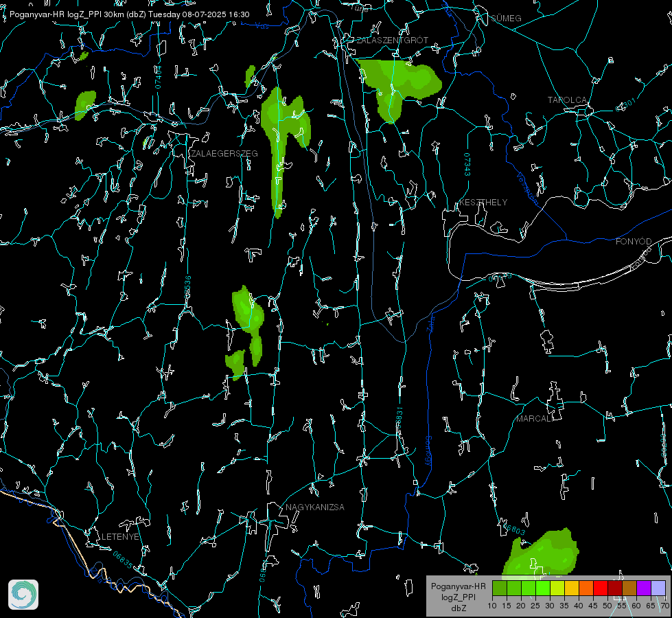This screenshot has height=618, width=672.
Task: Click the NAGYKANIZSA city label
Action: pyautogui.click(x=315, y=507)
